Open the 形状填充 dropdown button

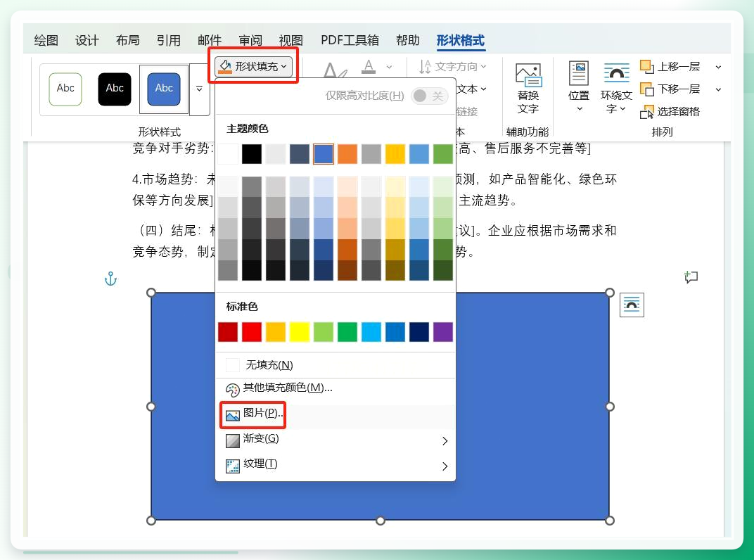(x=253, y=66)
